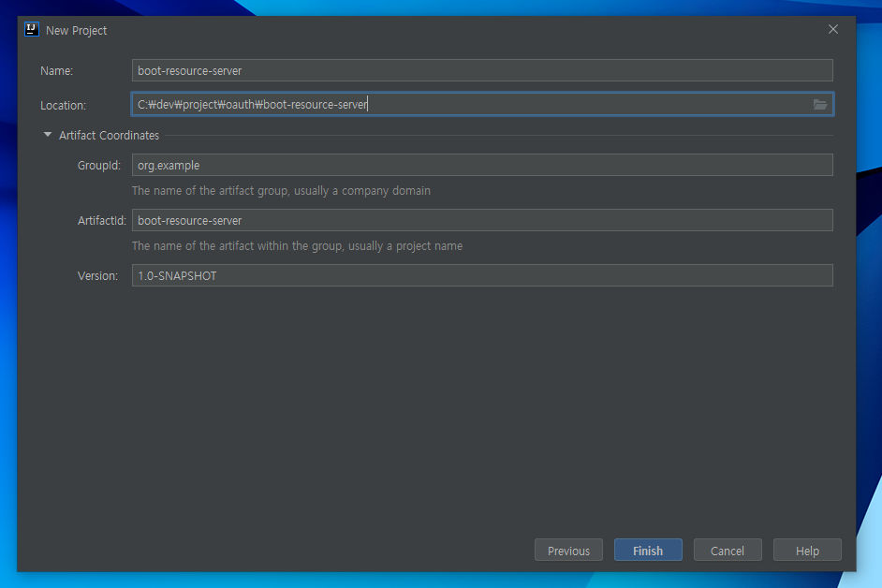
Task: Click hint text 'usually a project name'
Action: (405, 246)
